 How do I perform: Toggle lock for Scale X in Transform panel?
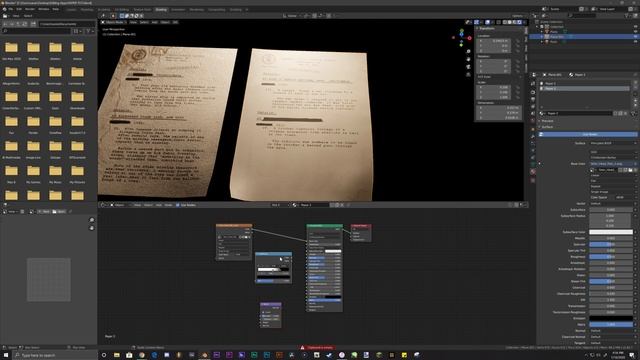click(x=518, y=87)
